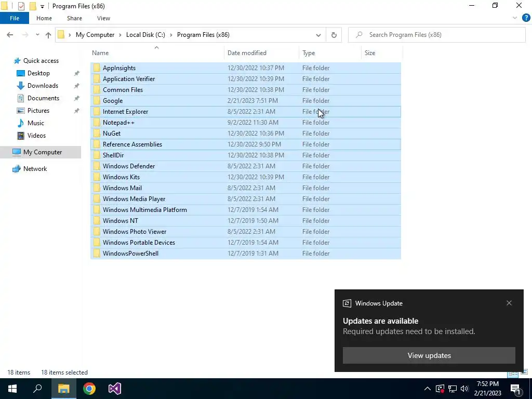Select the Windows Multimedia Platform folder
This screenshot has width=532, height=399.
coord(246,210)
